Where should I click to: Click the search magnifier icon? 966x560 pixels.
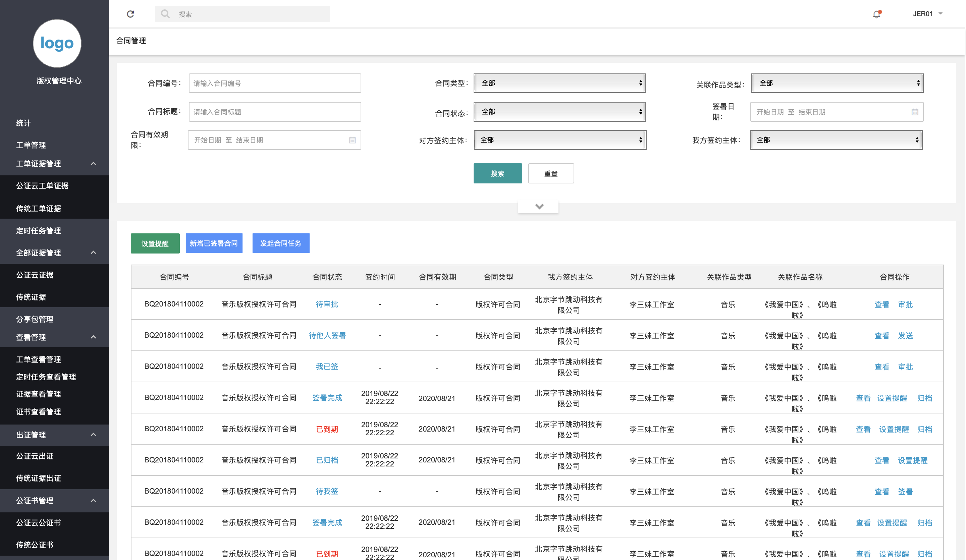pyautogui.click(x=165, y=14)
